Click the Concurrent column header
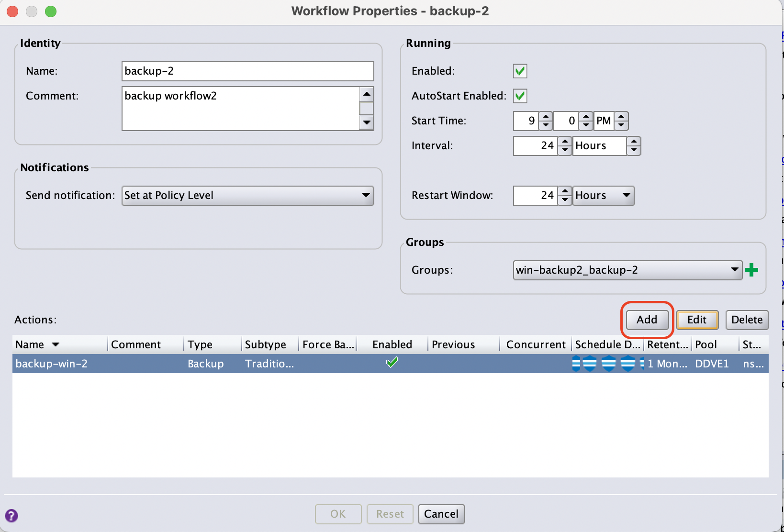784x532 pixels. click(536, 344)
